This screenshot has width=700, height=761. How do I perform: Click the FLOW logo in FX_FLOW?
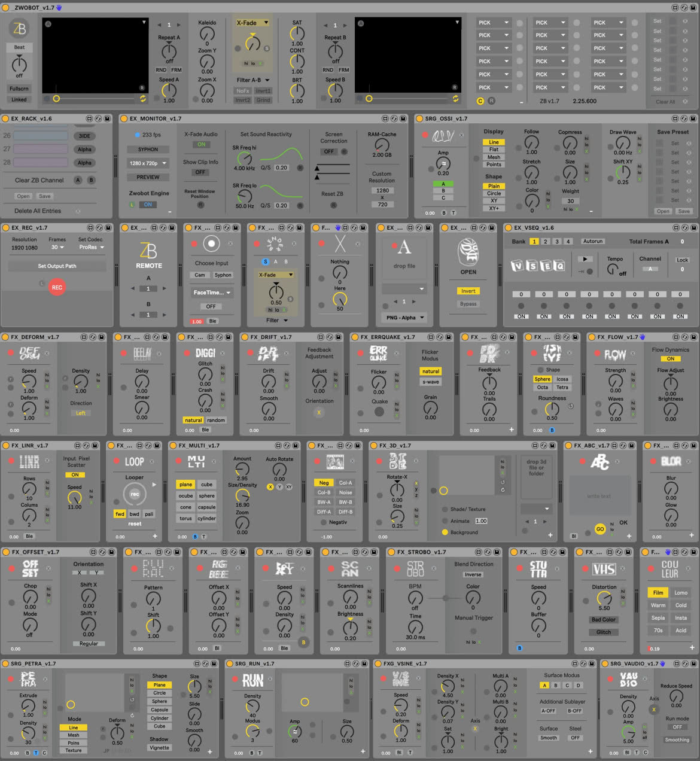(x=614, y=354)
